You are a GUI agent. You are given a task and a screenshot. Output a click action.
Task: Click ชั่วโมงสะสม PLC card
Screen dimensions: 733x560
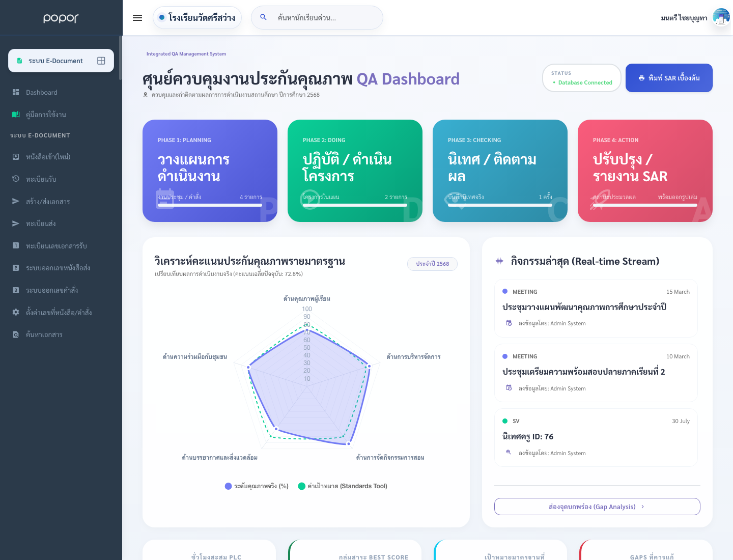[209, 550]
